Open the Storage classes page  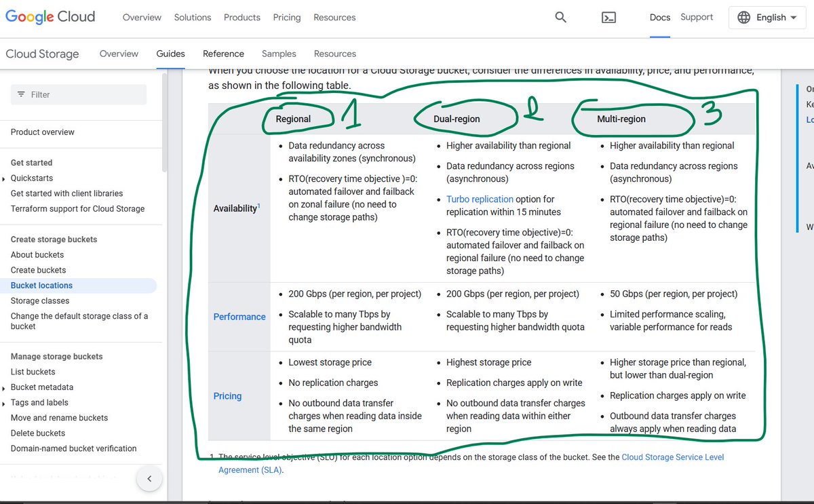click(x=40, y=301)
